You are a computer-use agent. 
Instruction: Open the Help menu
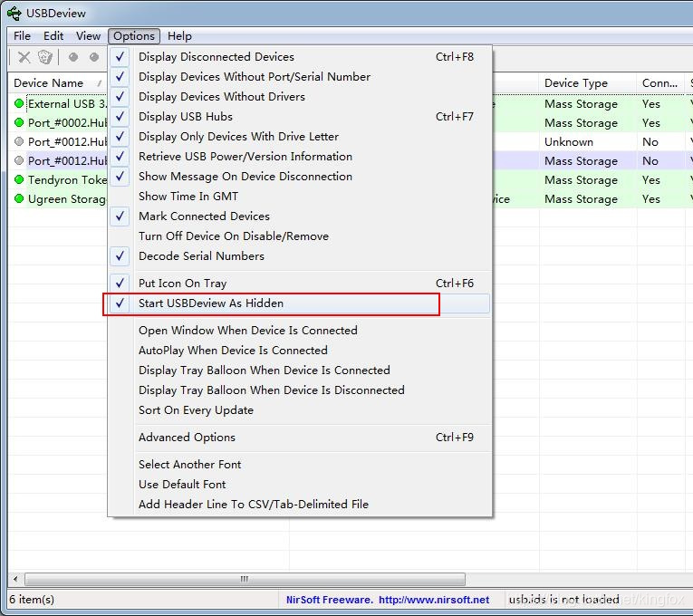pos(179,36)
